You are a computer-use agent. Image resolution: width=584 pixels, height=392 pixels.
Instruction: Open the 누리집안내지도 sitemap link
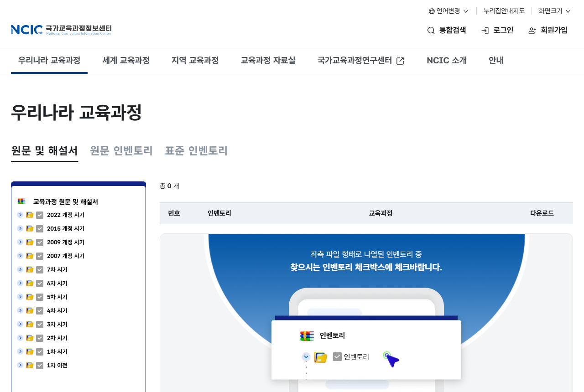[x=504, y=11]
